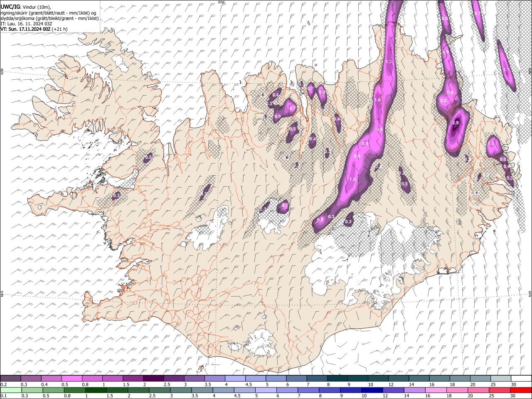Click the IT: Lau. 16. 11. 2024 03Z line
Image resolution: width=532 pixels, height=399 pixels.
[x=26, y=24]
